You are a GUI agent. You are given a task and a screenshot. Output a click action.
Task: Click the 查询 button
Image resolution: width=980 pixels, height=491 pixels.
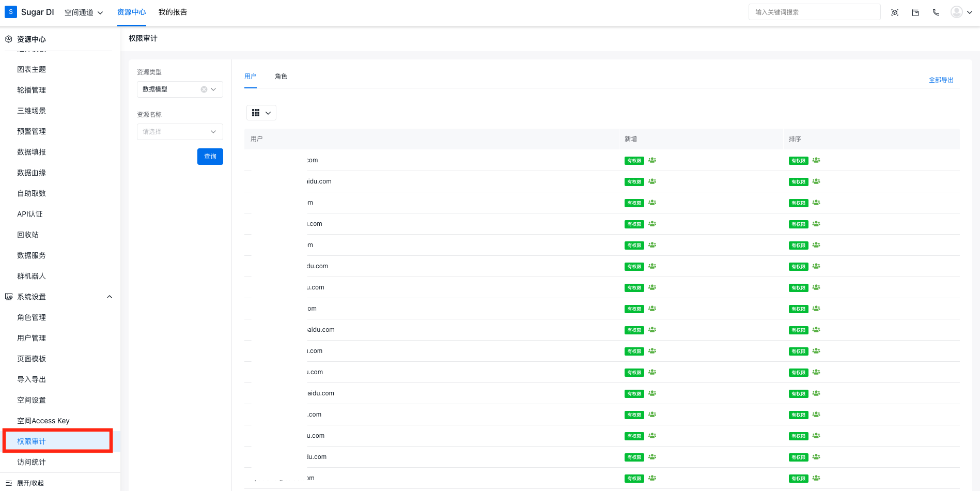click(x=210, y=157)
